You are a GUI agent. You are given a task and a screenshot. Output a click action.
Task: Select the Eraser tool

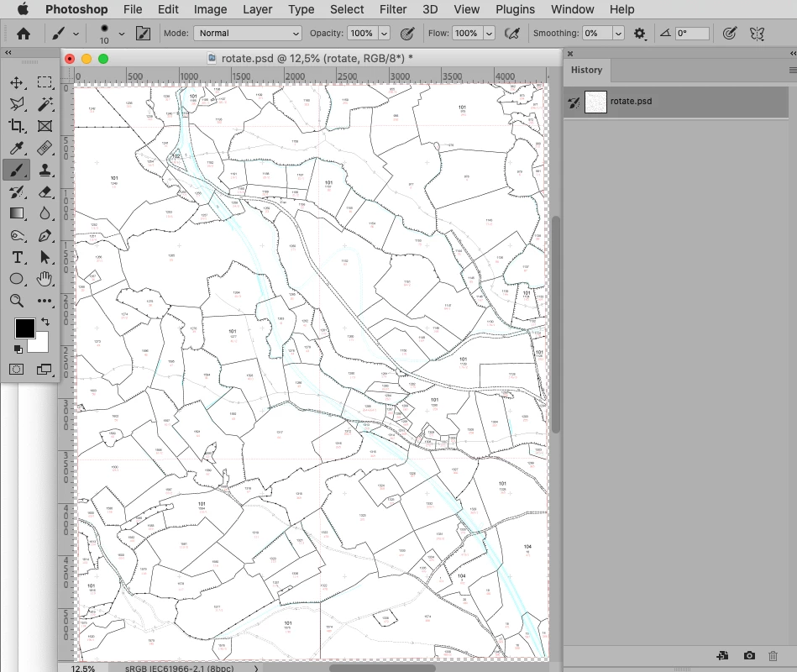click(x=45, y=192)
